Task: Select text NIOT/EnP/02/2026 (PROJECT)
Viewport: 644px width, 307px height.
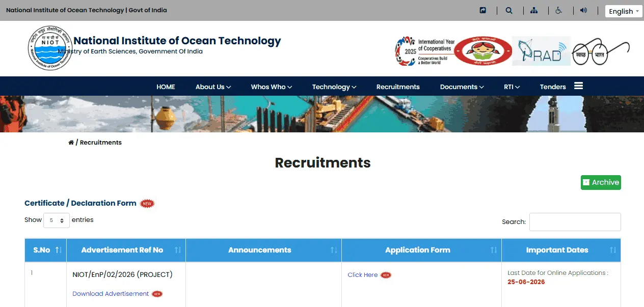Action: click(122, 274)
